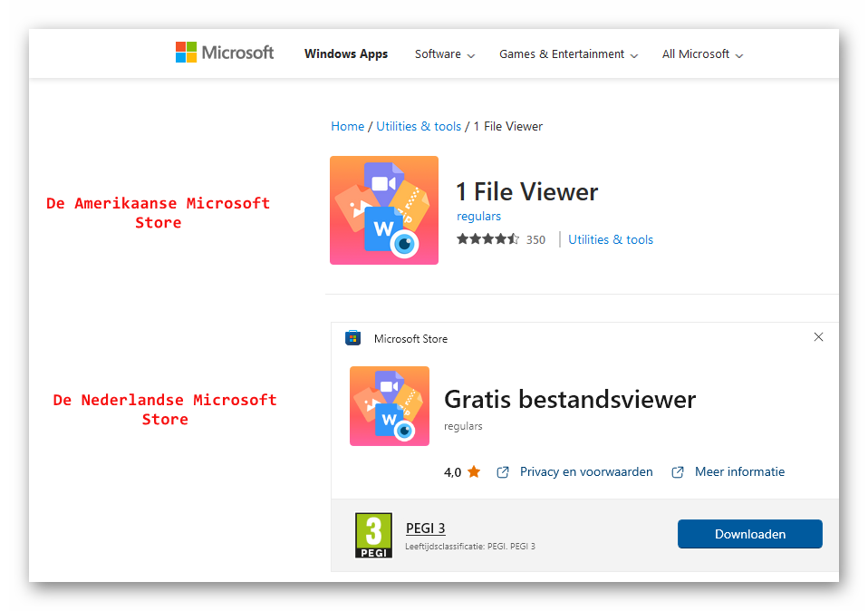Image resolution: width=868 pixels, height=611 pixels.
Task: Expand the Software dropdown
Action: pyautogui.click(x=444, y=54)
